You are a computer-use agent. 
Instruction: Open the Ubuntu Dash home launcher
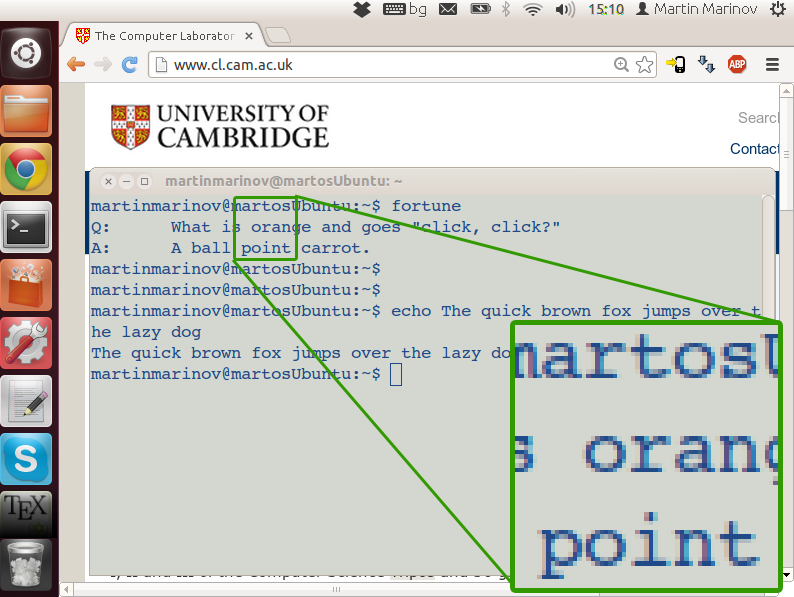tap(27, 53)
